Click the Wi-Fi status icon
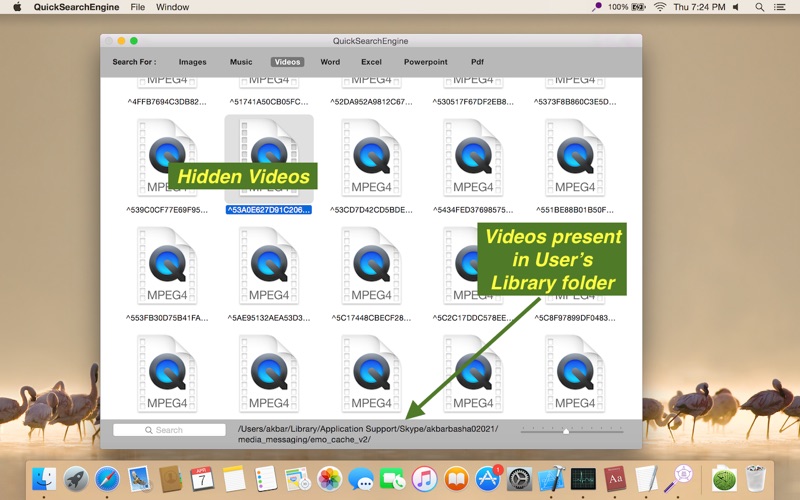Viewport: 800px width, 500px height. pyautogui.click(x=660, y=7)
